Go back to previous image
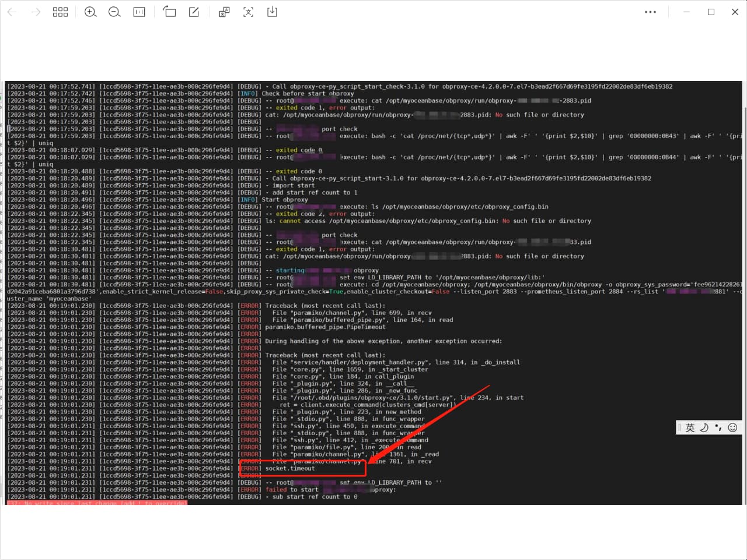 pyautogui.click(x=12, y=12)
